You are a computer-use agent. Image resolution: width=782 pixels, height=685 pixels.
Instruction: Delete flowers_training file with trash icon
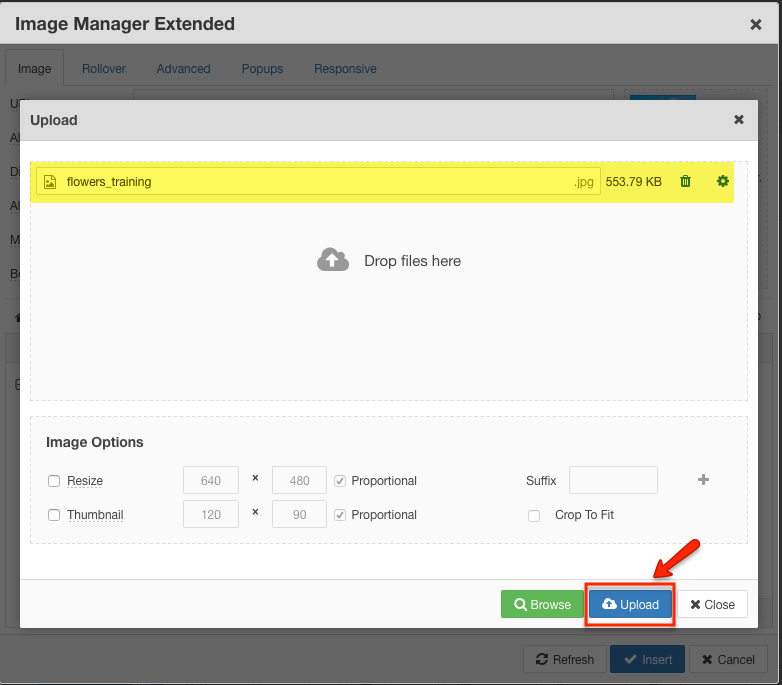point(685,181)
